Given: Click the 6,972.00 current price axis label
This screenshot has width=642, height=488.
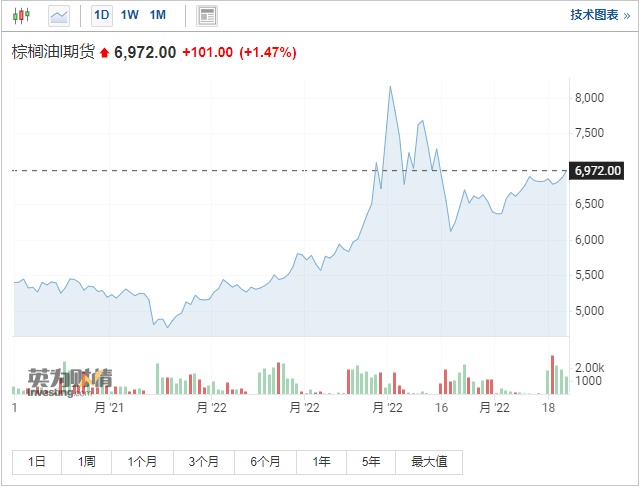Looking at the screenshot, I should [x=596, y=170].
